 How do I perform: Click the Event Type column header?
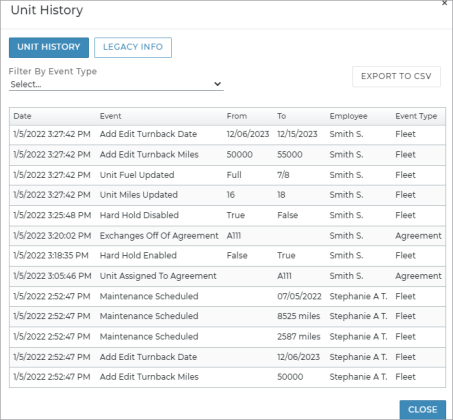pos(416,116)
